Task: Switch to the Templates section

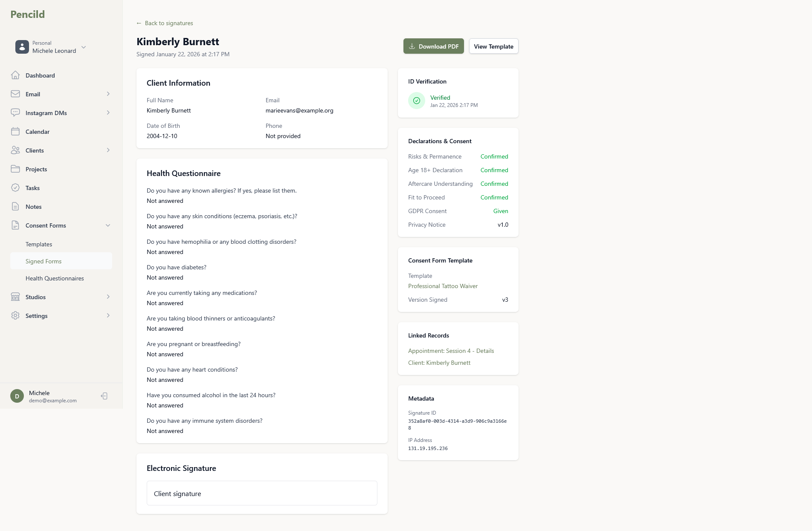Action: pyautogui.click(x=39, y=244)
